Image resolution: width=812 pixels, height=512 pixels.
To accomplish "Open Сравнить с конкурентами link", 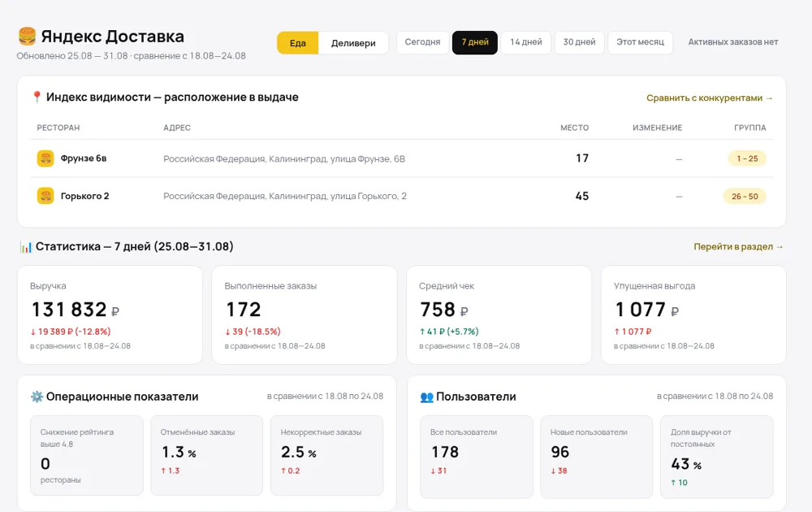I will pyautogui.click(x=710, y=98).
